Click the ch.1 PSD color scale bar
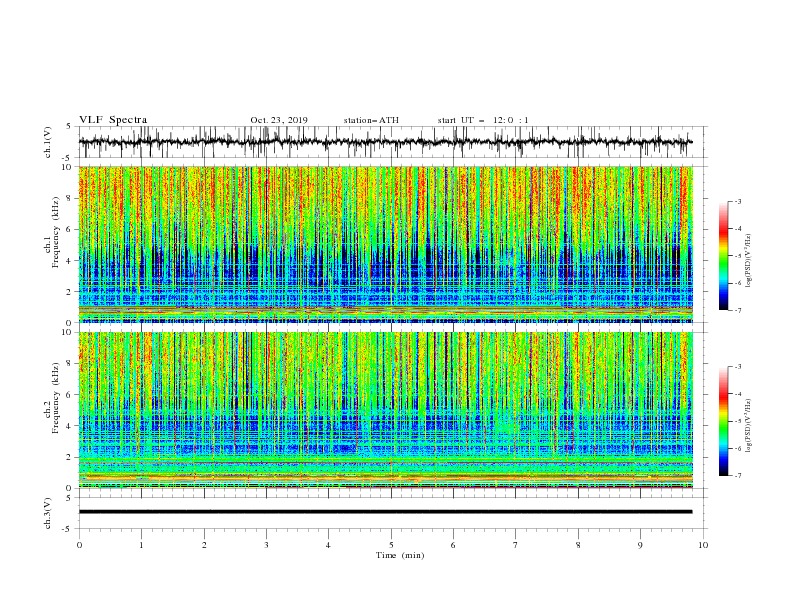Viewport: 792px width, 612px height. [x=723, y=255]
